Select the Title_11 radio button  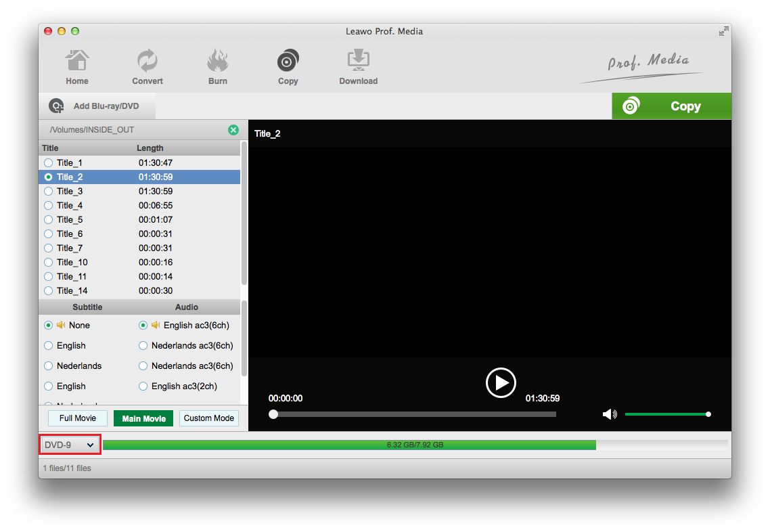tap(48, 277)
